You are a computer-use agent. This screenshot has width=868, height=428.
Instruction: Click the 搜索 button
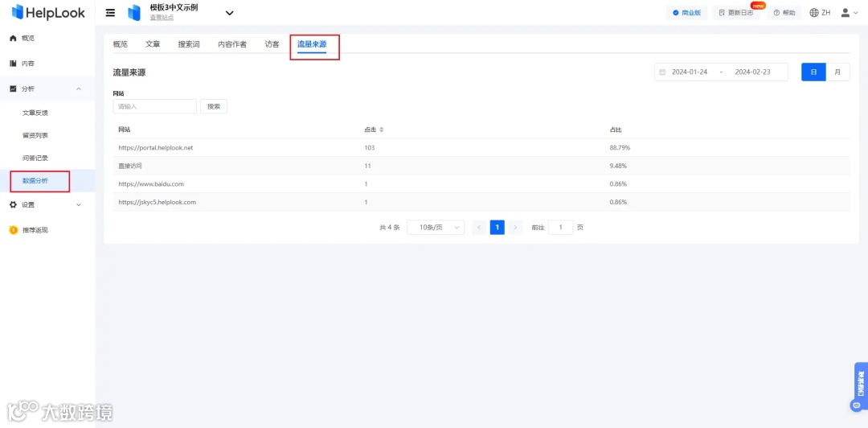214,106
